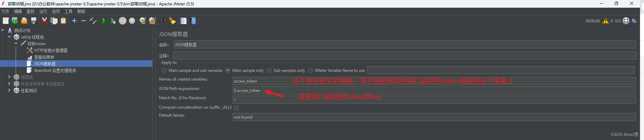Expand the 并发保存表单 node arrow

[9, 84]
